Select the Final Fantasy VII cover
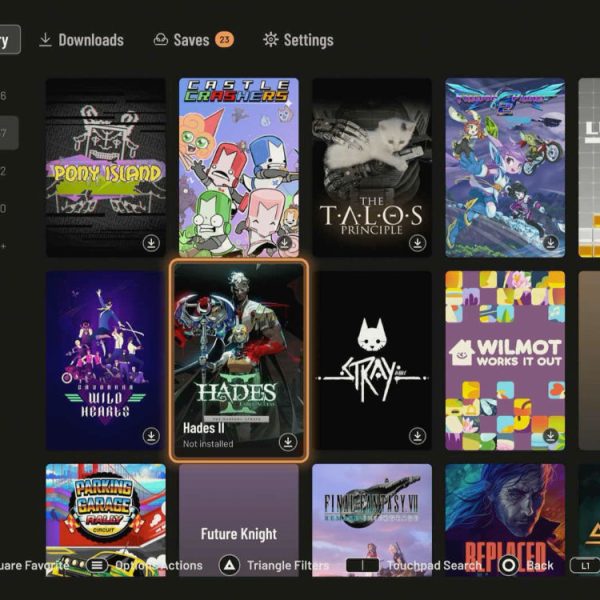The width and height of the screenshot is (600, 600). [x=372, y=520]
